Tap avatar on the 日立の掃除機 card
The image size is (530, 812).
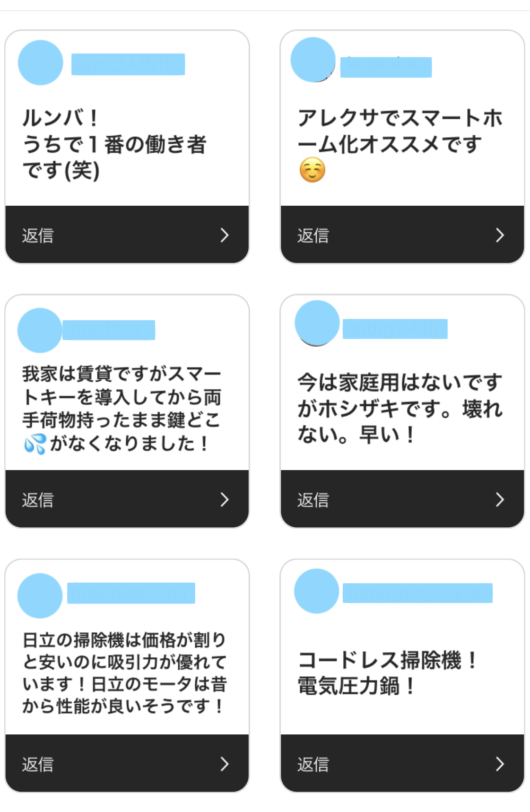pos(40,595)
